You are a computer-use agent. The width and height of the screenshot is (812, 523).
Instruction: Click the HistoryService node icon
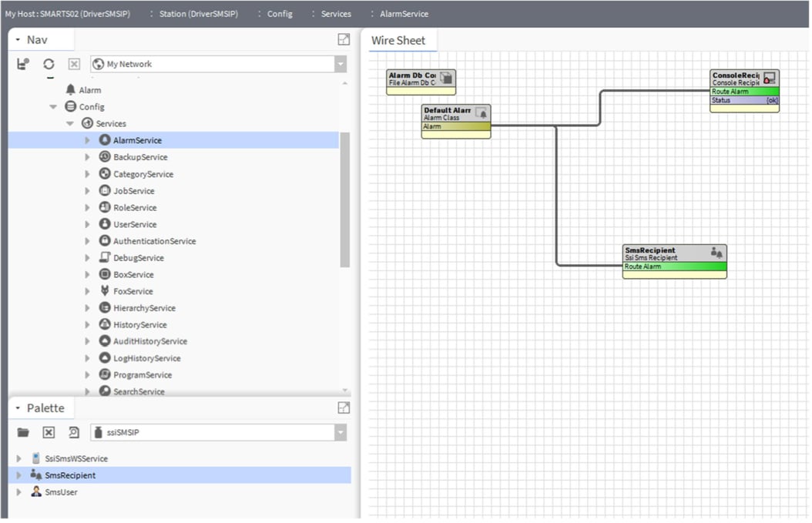pos(105,324)
